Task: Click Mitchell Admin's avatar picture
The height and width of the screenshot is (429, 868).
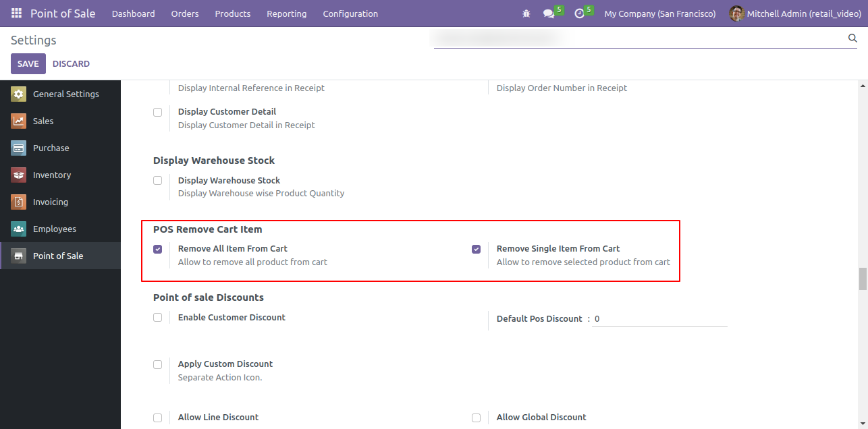Action: pyautogui.click(x=737, y=13)
